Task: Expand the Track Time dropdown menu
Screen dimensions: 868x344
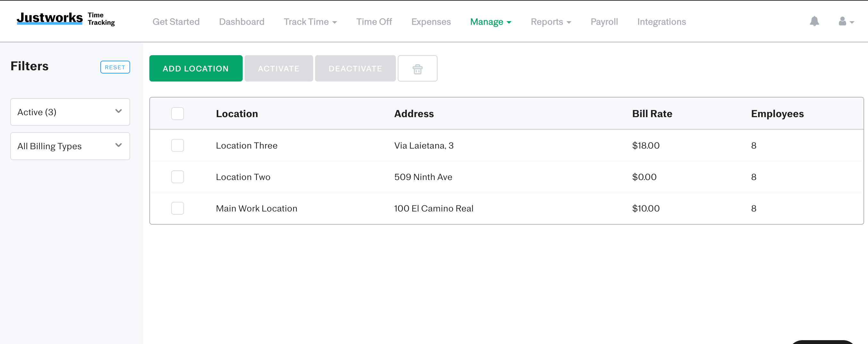Action: [310, 21]
